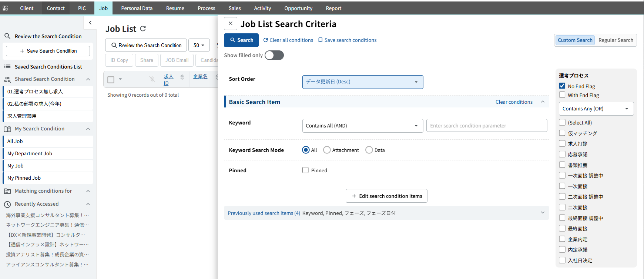Click the magnifier icon beside Review the Search Condition
644x279 pixels.
pyautogui.click(x=7, y=36)
